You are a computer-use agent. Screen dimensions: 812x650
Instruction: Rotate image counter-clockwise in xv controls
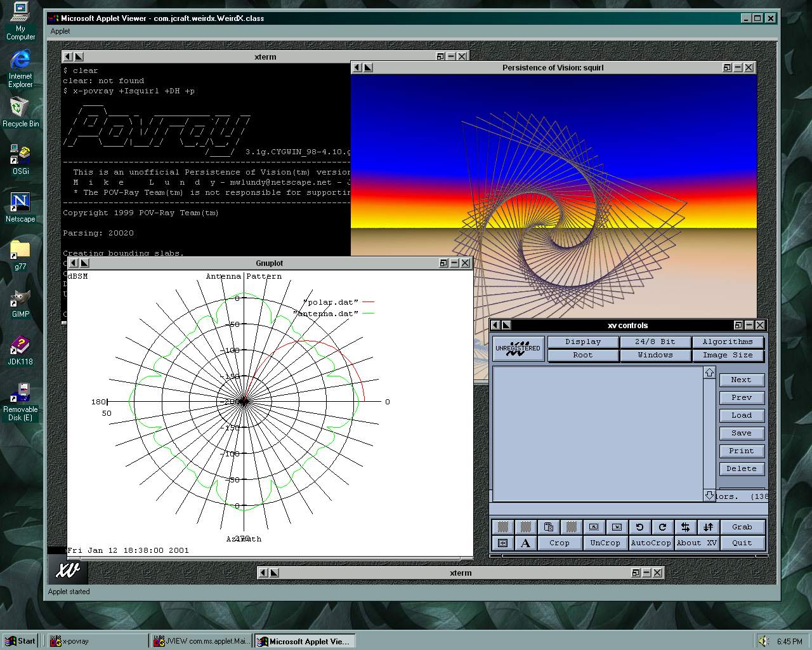pyautogui.click(x=639, y=527)
